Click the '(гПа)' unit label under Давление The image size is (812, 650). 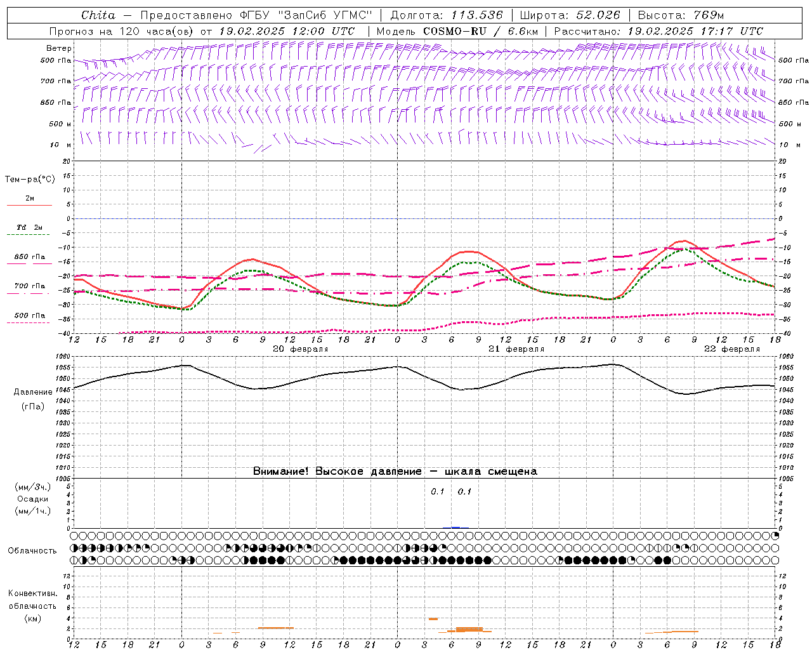[32, 406]
